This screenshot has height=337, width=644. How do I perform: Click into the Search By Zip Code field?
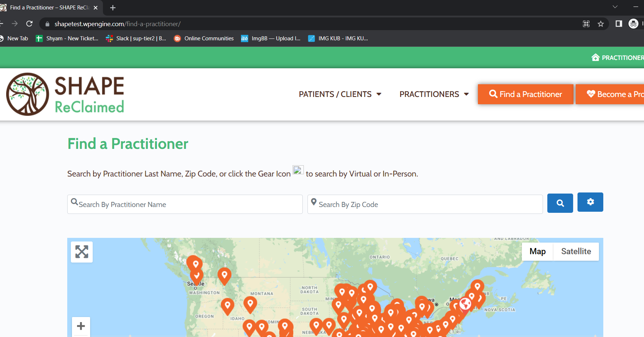click(425, 204)
